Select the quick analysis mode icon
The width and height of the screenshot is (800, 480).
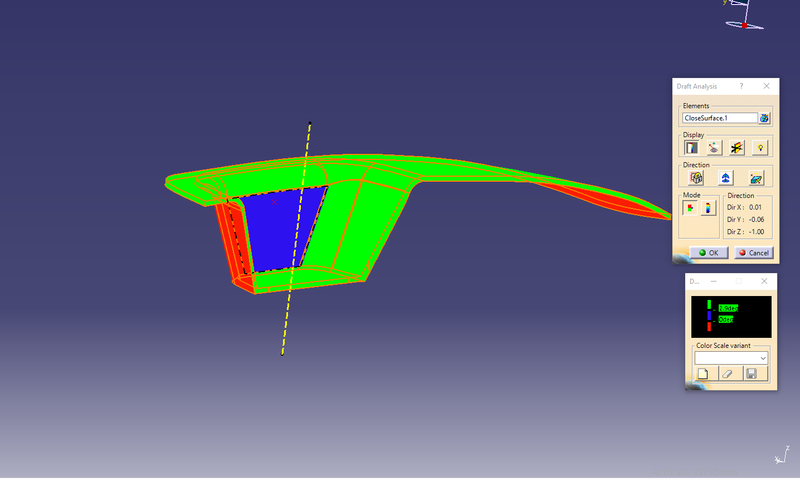click(689, 208)
